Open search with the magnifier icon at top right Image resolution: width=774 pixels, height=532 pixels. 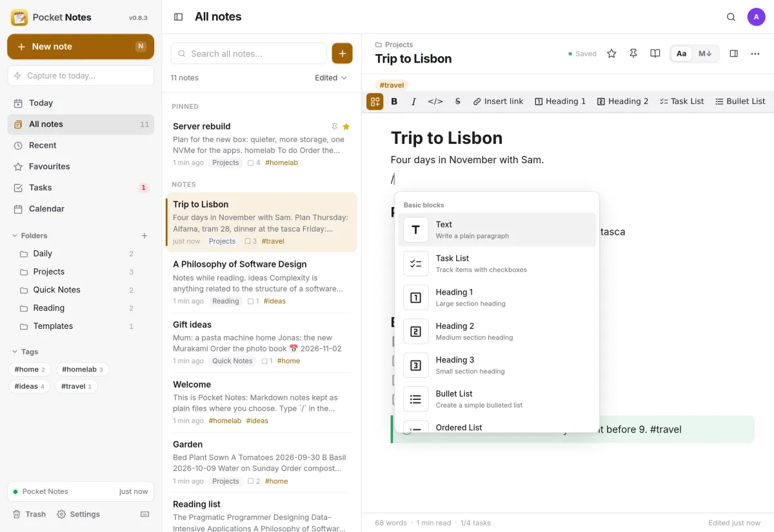[731, 17]
